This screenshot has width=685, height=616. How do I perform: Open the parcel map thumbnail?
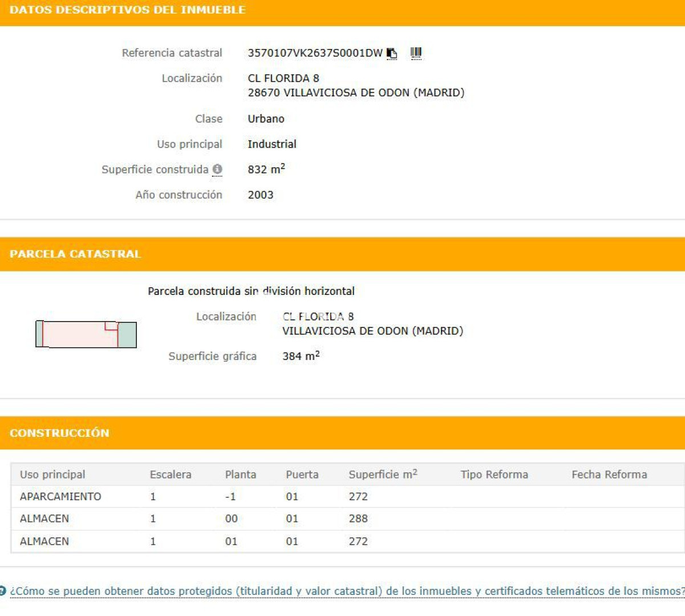86,334
